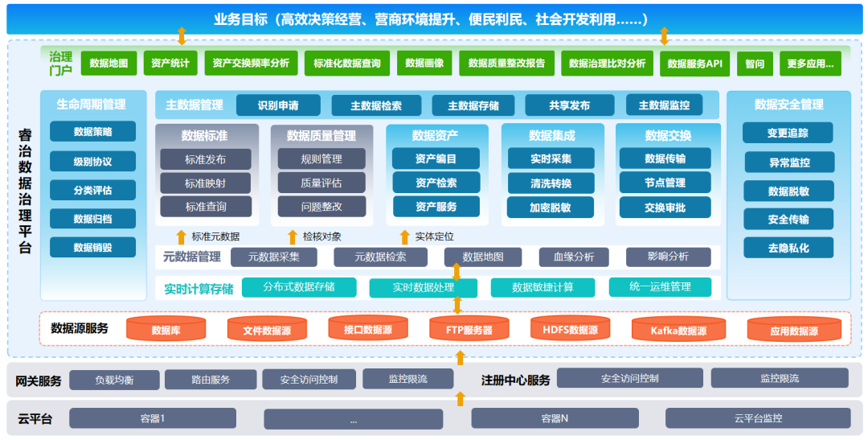Open the 更多应用... portal item
868x440 pixels.
click(809, 64)
